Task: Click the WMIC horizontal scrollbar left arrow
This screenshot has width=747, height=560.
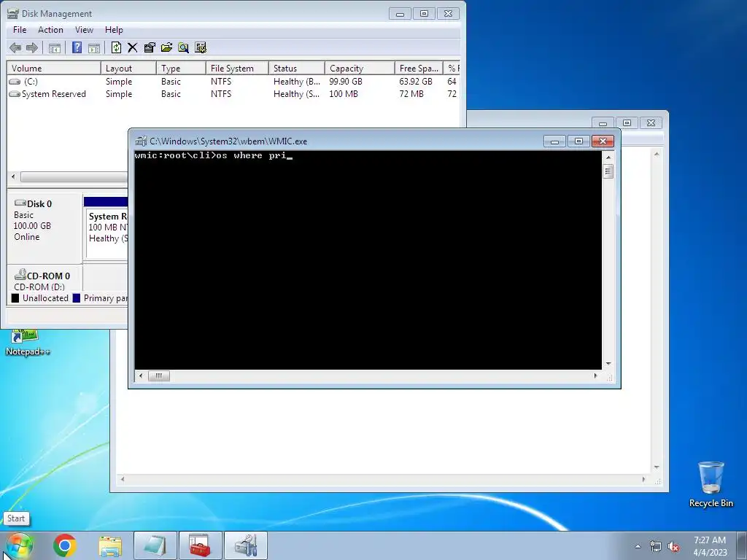Action: pyautogui.click(x=140, y=376)
